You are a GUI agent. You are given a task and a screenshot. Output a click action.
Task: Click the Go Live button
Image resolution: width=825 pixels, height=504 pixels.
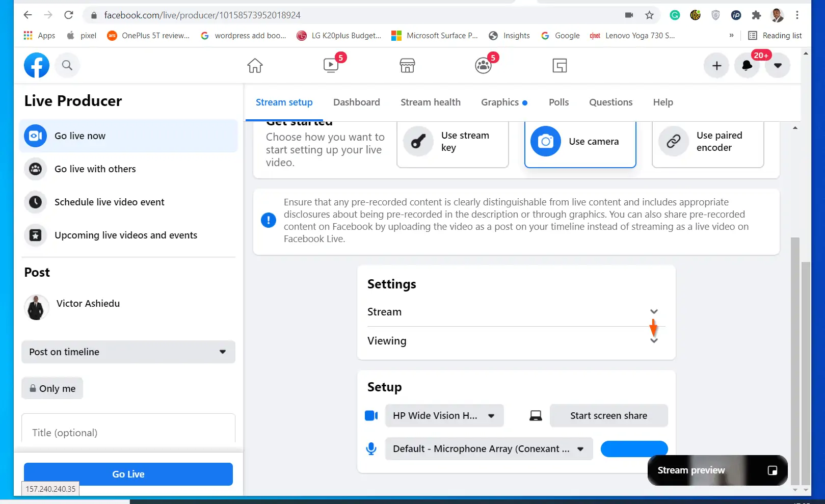pyautogui.click(x=128, y=474)
